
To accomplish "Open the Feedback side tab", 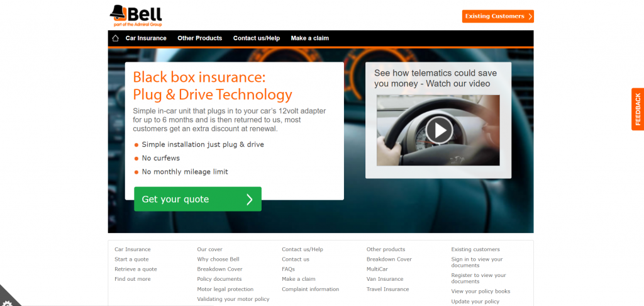I will pyautogui.click(x=638, y=109).
